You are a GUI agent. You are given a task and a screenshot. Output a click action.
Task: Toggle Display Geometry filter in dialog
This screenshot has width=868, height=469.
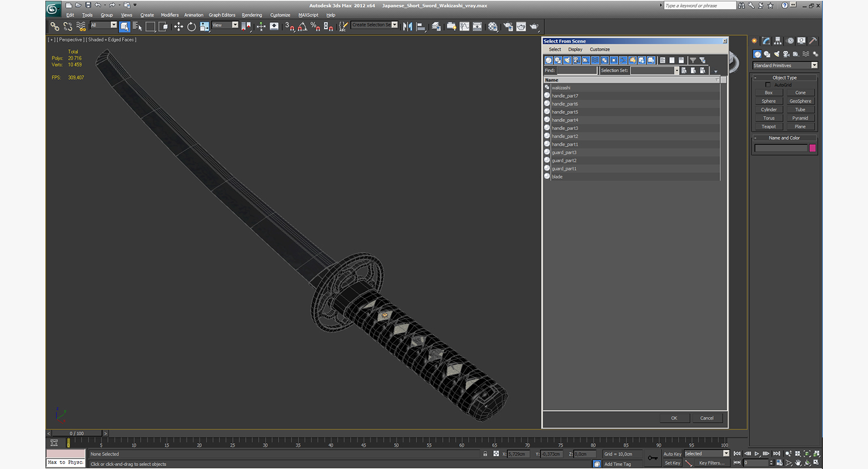click(x=549, y=60)
